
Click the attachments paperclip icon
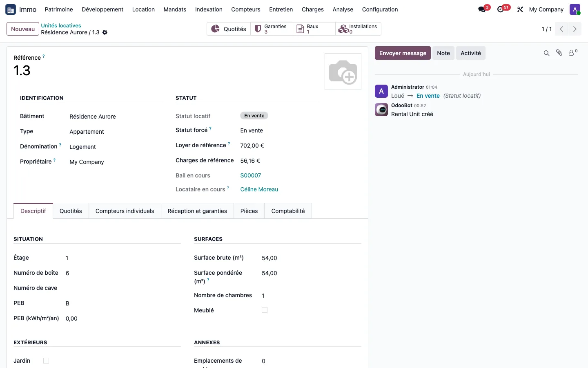(x=559, y=53)
